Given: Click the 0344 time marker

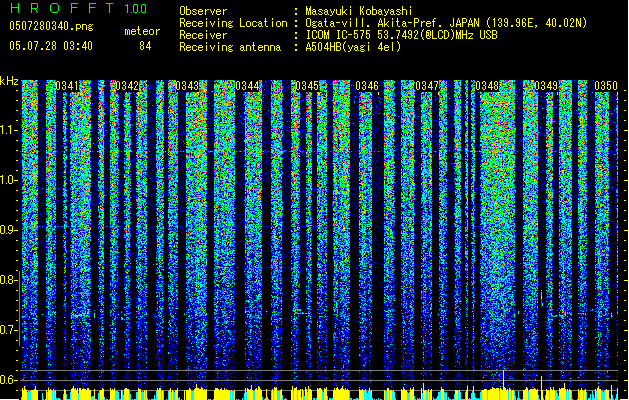Looking at the screenshot, I should tap(247, 86).
